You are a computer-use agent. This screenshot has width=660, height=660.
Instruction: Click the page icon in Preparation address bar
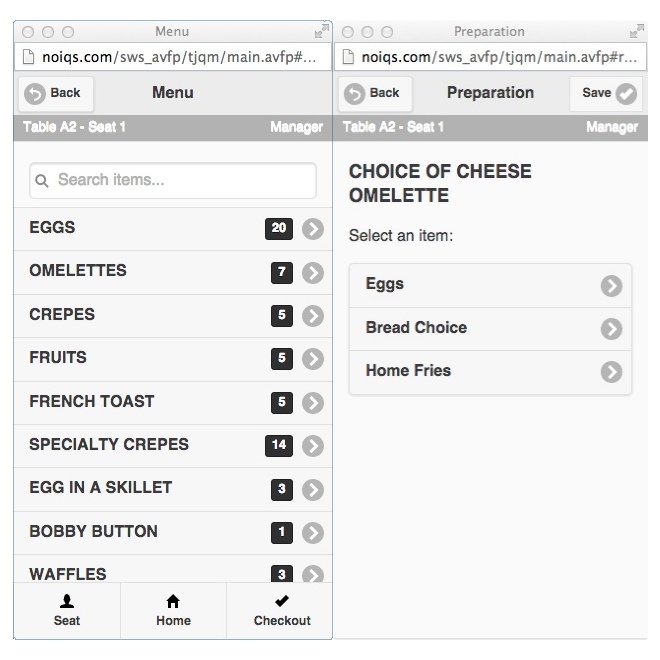coord(349,57)
